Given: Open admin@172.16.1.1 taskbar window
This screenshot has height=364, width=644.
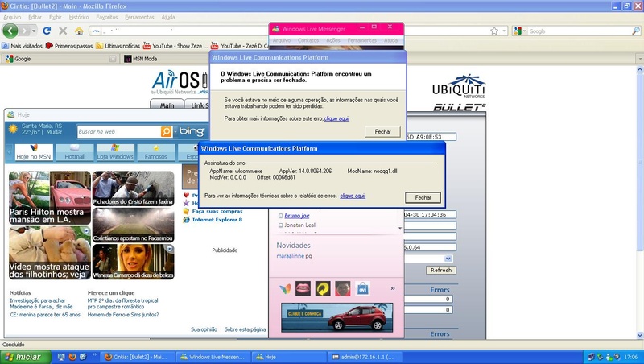Looking at the screenshot, I should 363,357.
